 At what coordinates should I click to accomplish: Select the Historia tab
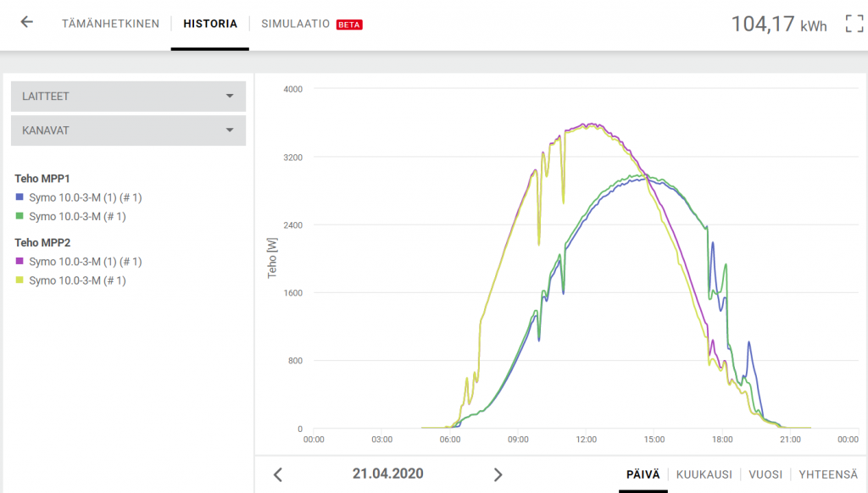(x=210, y=24)
